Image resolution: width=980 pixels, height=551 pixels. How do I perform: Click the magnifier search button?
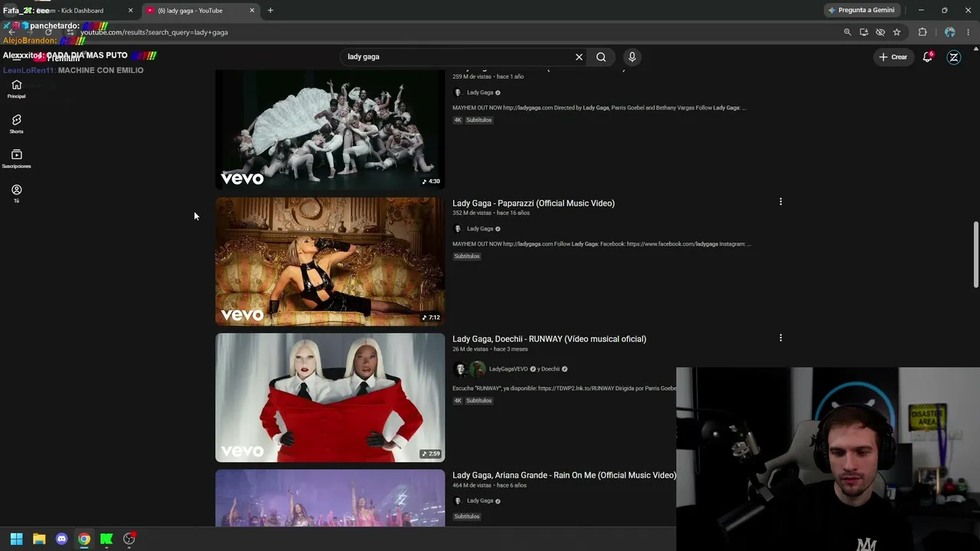click(x=601, y=57)
